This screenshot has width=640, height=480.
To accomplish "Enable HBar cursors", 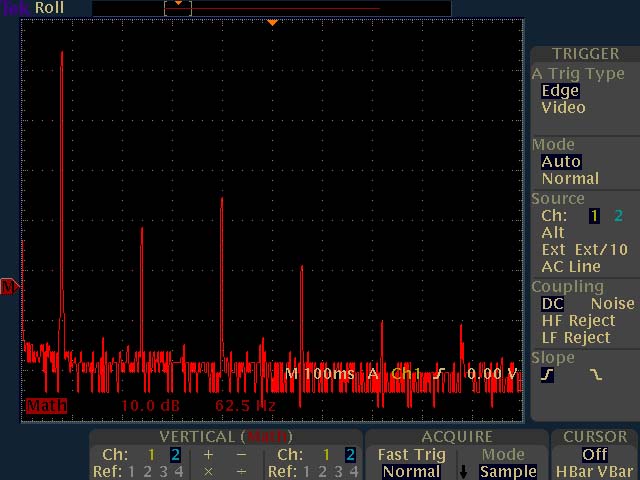I will click(574, 471).
